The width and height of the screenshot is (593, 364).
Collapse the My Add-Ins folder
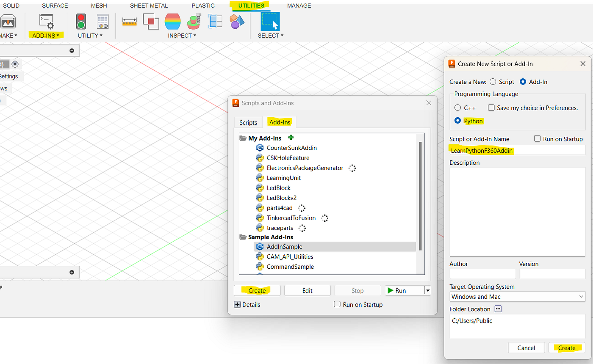pos(243,138)
